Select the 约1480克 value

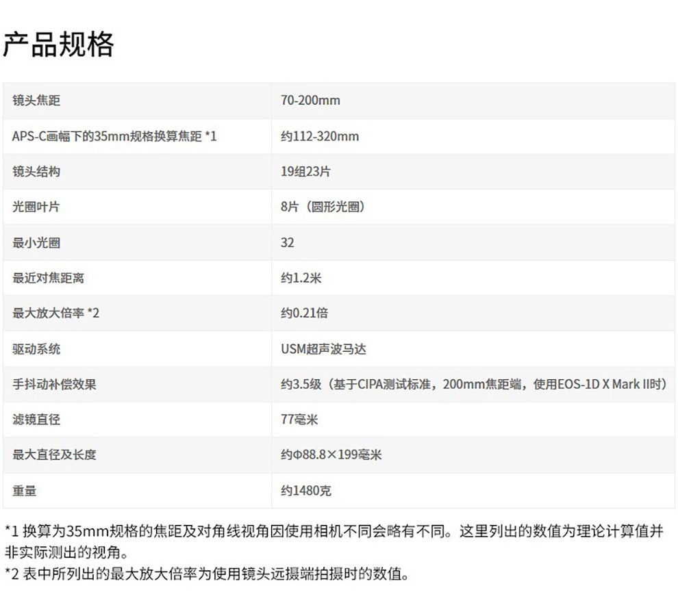(x=306, y=491)
